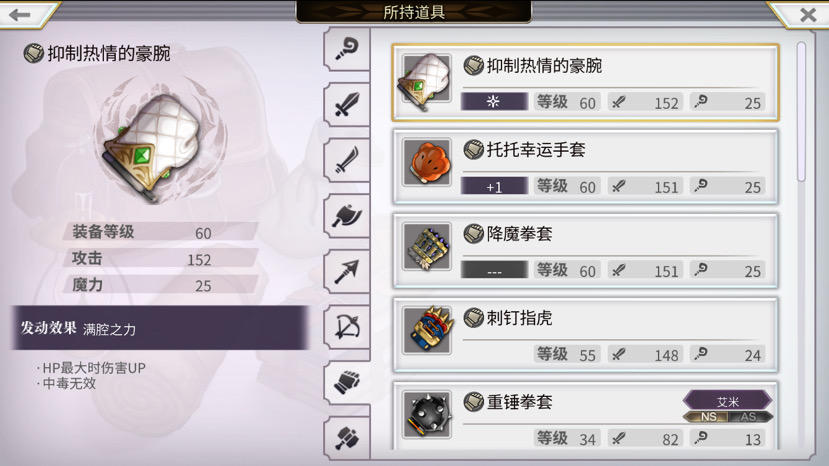829x466 pixels.
Task: Select the lance weapon category icon
Action: (347, 272)
